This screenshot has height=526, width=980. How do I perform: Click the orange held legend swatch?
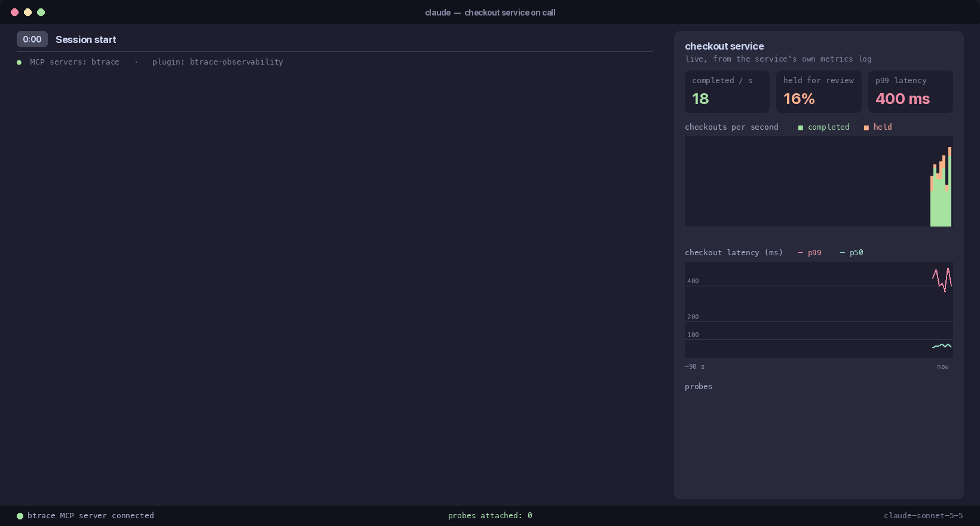click(x=866, y=128)
